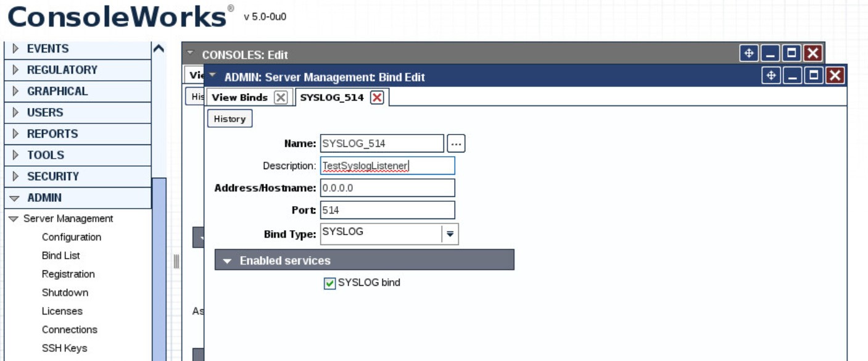Open the ellipsis browse button beside Name

[x=456, y=144]
